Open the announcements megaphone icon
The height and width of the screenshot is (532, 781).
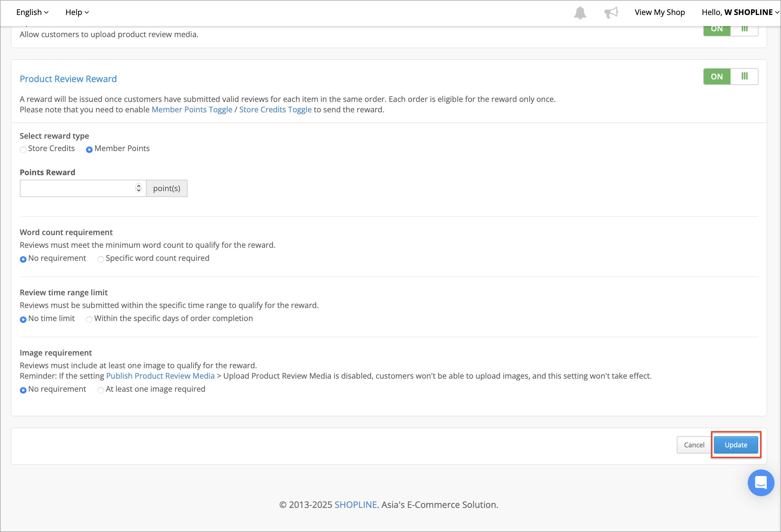611,13
